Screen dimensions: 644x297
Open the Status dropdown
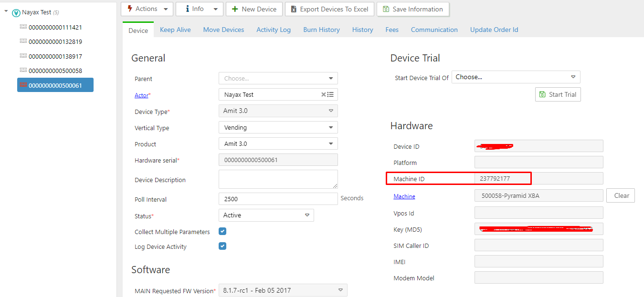[266, 215]
